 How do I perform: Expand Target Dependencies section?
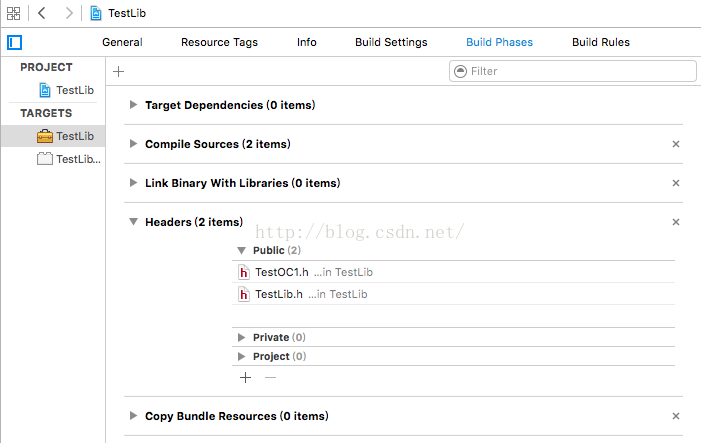[x=133, y=105]
